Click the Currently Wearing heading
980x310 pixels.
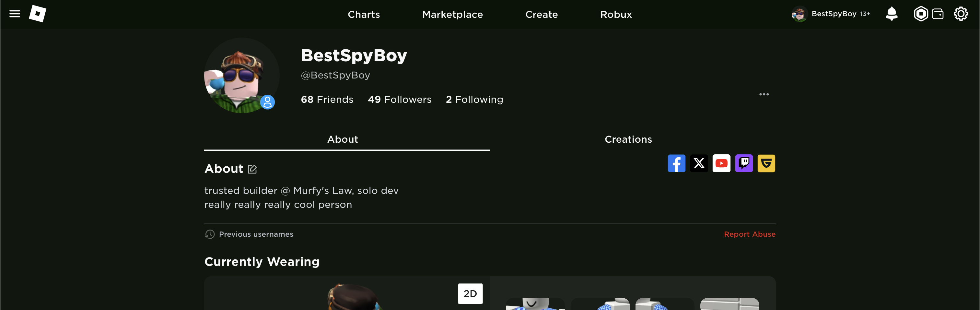[x=262, y=262]
